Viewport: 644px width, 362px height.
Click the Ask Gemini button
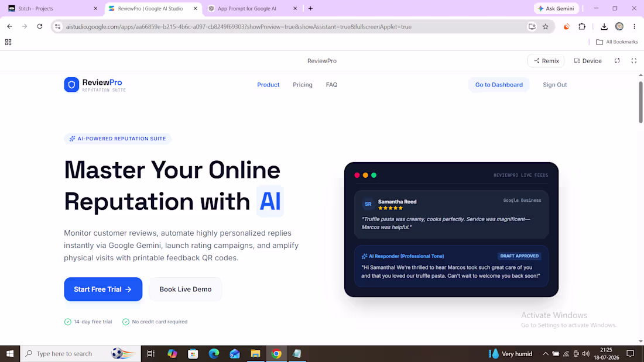pyautogui.click(x=557, y=8)
